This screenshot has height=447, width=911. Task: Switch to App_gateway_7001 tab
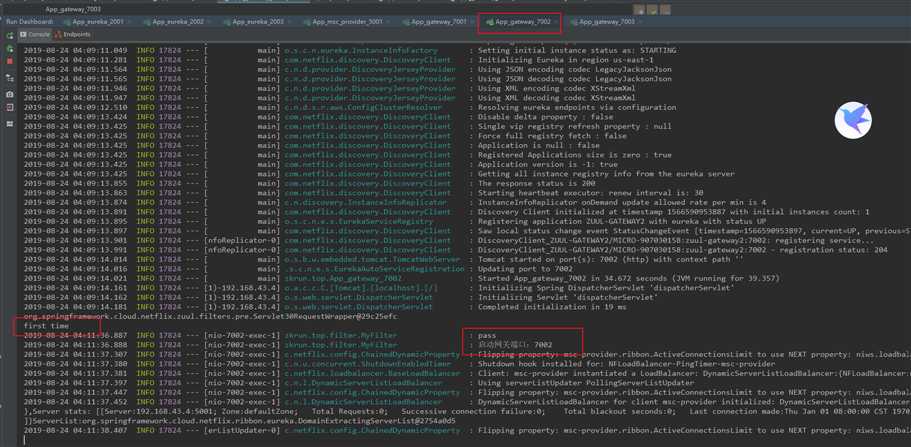pos(439,22)
